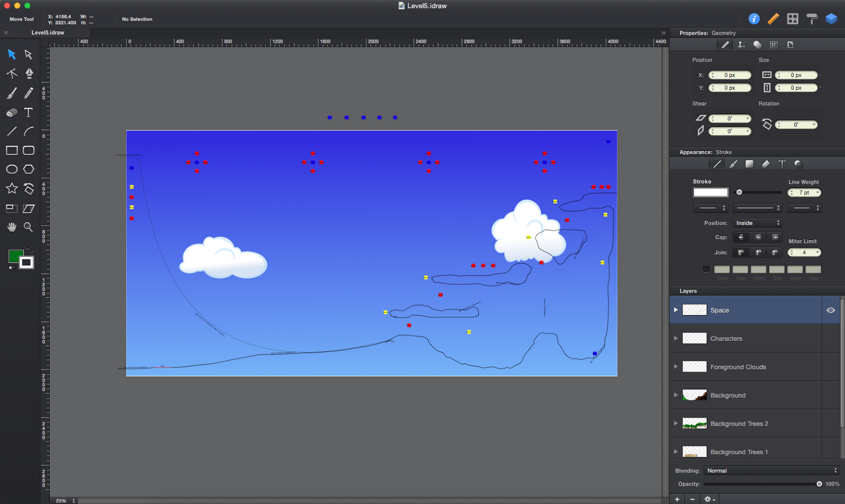Adjust the layer Opacity slider
The image size is (845, 504).
pos(763,484)
